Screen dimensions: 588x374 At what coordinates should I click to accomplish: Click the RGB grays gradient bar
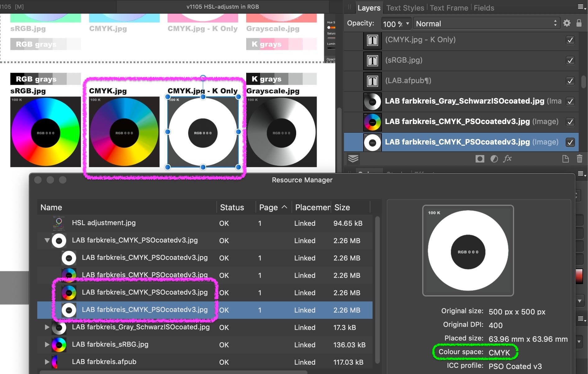coord(46,79)
